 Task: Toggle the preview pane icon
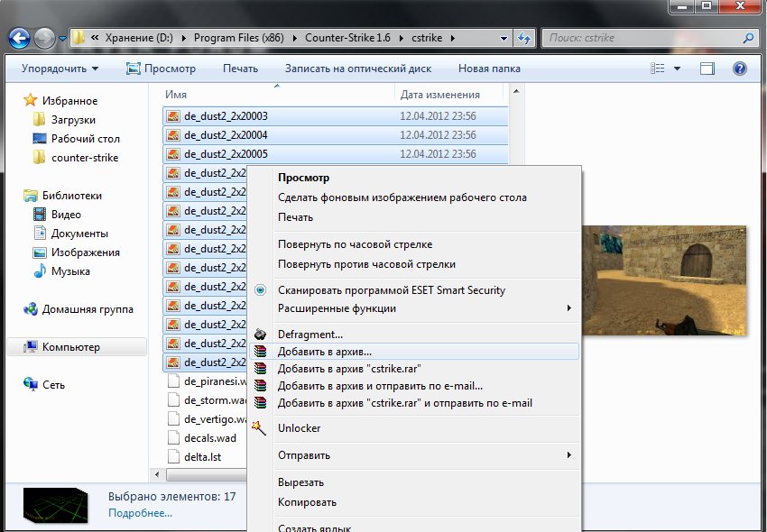[707, 69]
